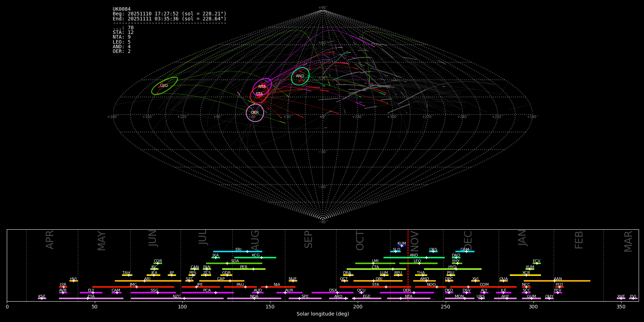The height and width of the screenshot is (322, 644).
Task: Click the 'Solar longitude (deg)' axis label
Action: pos(322,314)
